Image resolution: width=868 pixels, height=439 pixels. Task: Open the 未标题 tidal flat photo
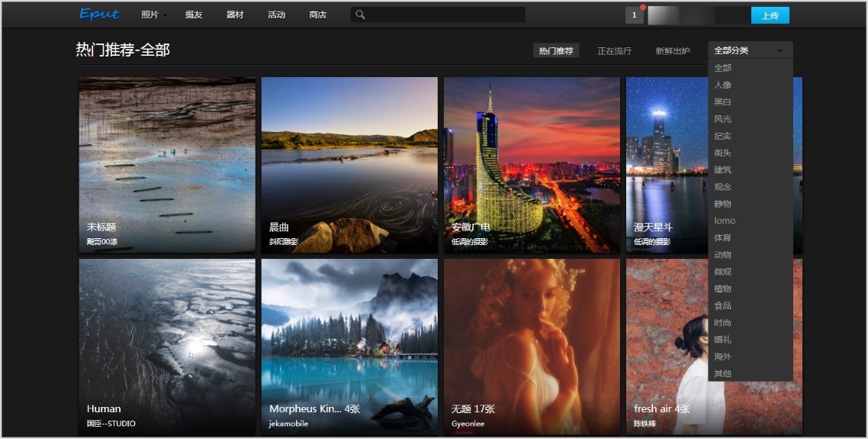[167, 165]
